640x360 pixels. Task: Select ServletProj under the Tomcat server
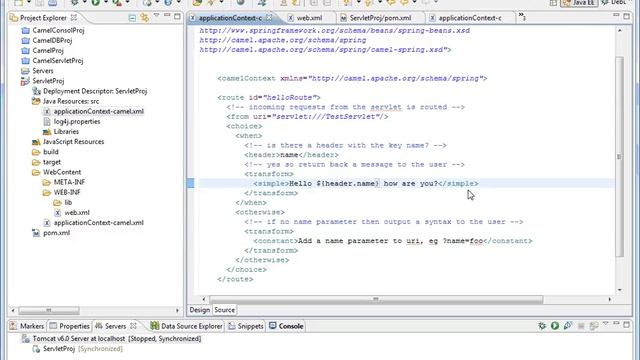(59, 349)
